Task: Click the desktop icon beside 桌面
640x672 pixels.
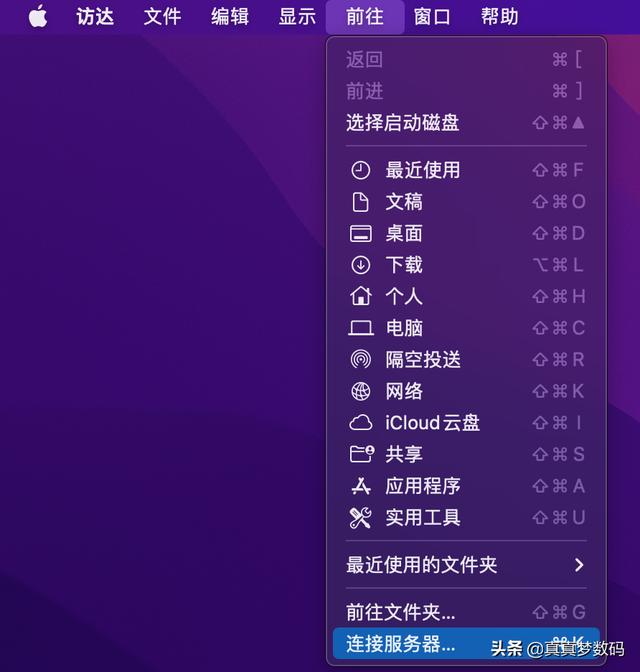Action: [x=361, y=234]
